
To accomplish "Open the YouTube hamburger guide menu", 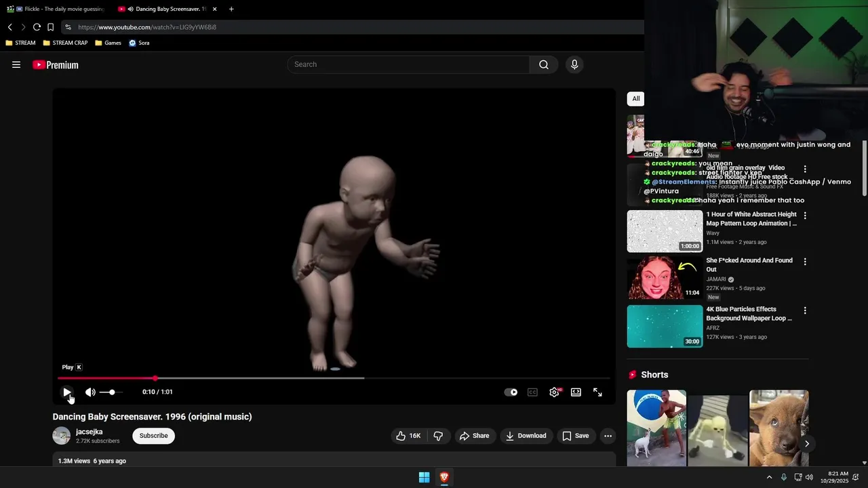I will 16,64.
